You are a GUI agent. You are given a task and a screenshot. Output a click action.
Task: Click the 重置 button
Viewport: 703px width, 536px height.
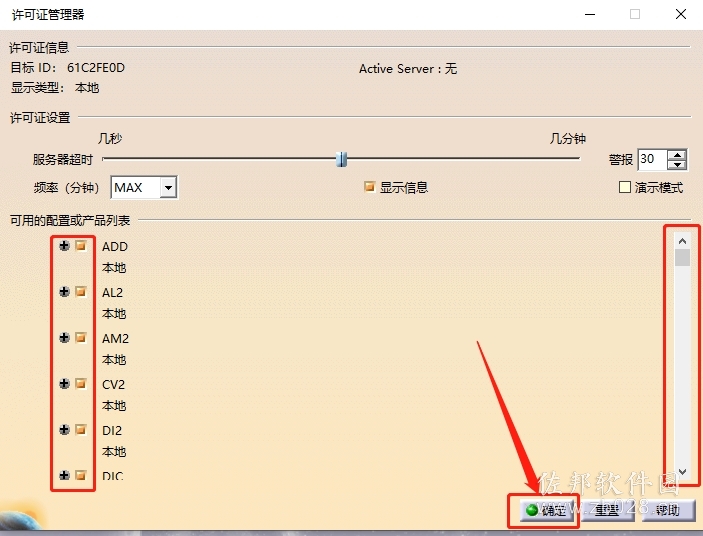point(608,510)
